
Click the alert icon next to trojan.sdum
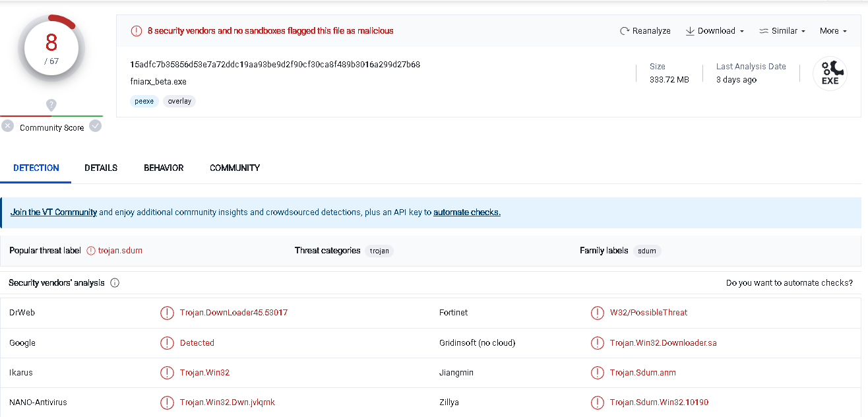tap(91, 251)
